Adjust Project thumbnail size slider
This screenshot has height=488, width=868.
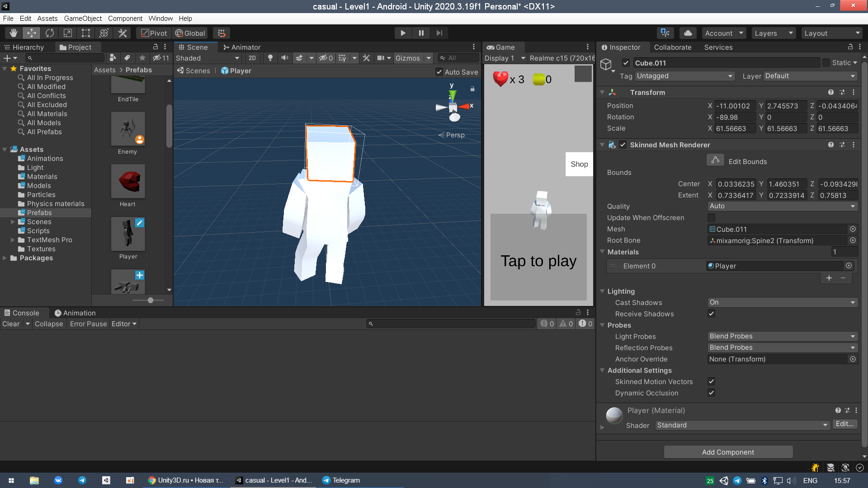click(x=150, y=300)
